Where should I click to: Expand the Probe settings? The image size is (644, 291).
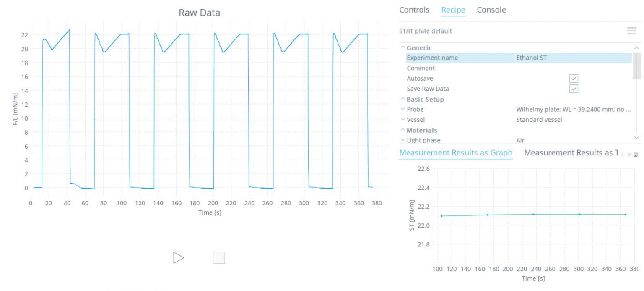coord(402,109)
